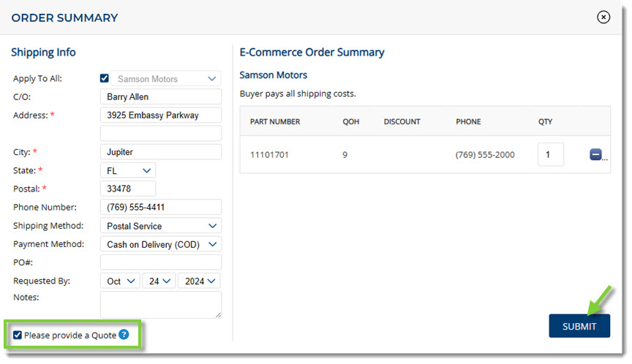Click the quote help question mark icon
The image size is (632, 364).
pos(124,335)
